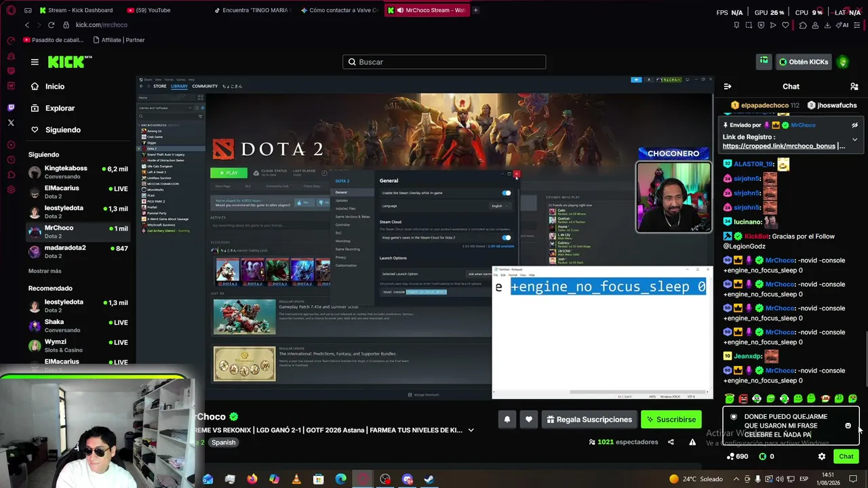Click the Suscribirse button
This screenshot has width=868, height=488.
(x=671, y=420)
